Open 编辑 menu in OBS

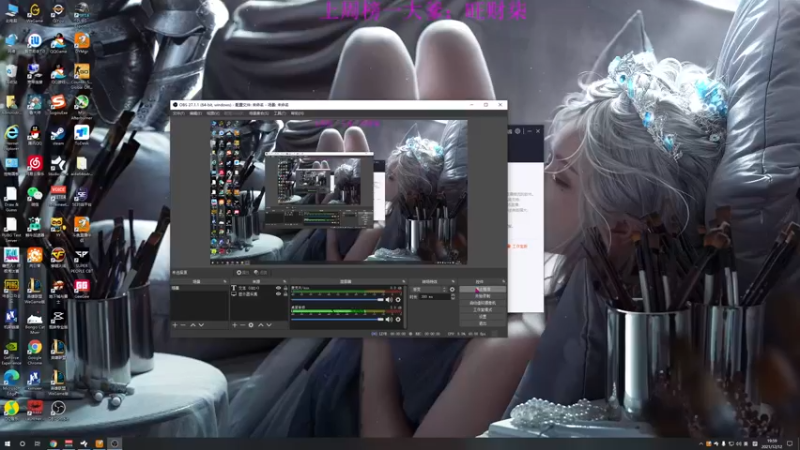click(x=195, y=113)
